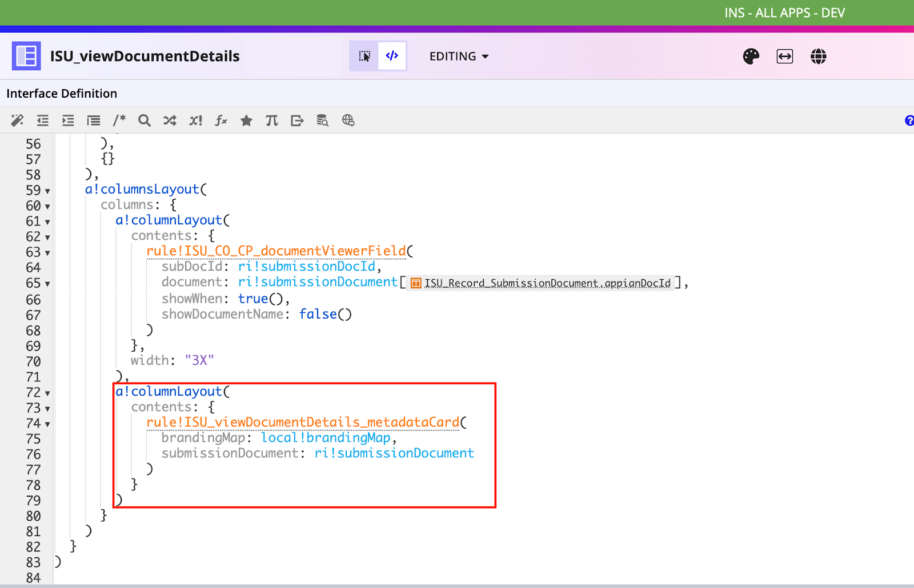Click rule!ISU_CO_CP_documentViewerField reference

click(276, 251)
